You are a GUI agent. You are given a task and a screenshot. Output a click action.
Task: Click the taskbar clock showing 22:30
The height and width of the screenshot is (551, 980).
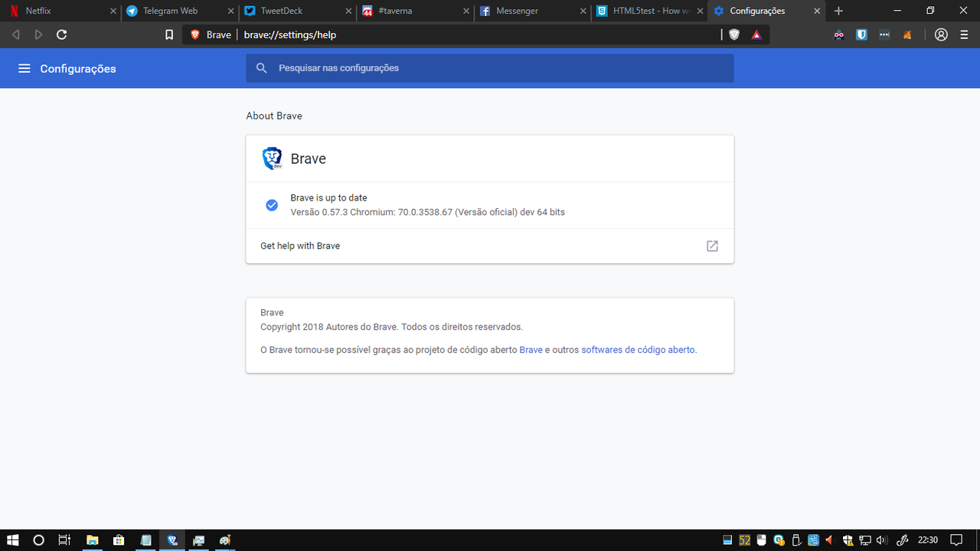928,540
